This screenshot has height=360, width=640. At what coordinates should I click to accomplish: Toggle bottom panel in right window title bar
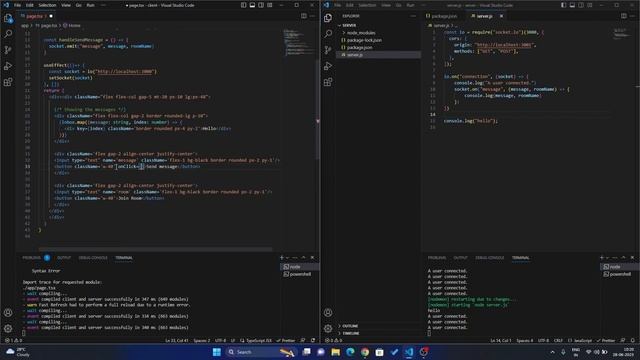point(572,5)
